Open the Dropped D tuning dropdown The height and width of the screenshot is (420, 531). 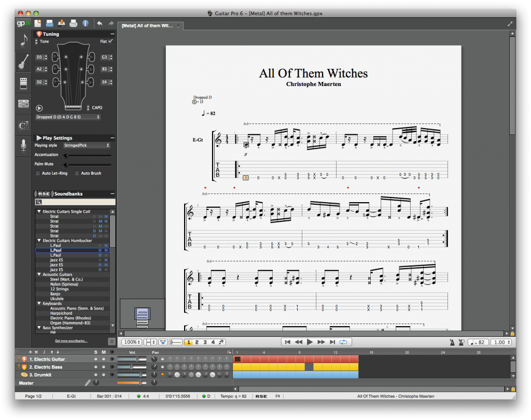click(68, 117)
